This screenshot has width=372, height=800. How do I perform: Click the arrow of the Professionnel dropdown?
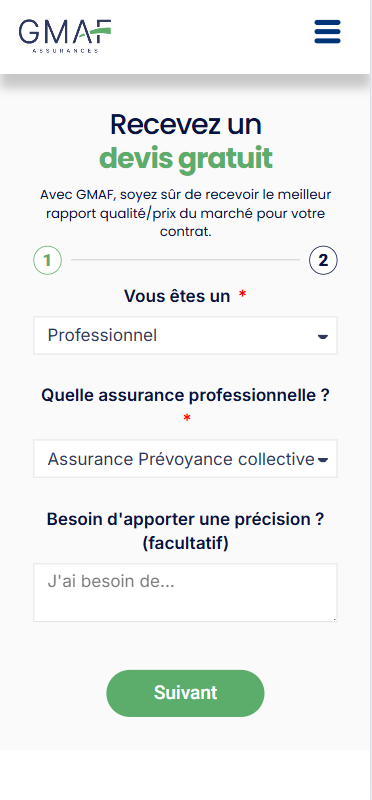322,337
